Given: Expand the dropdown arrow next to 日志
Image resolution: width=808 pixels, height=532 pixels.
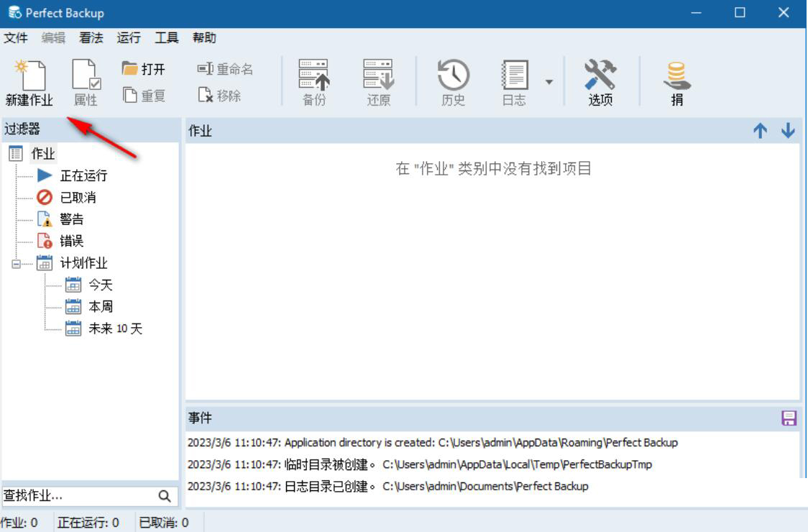Looking at the screenshot, I should click(x=549, y=82).
